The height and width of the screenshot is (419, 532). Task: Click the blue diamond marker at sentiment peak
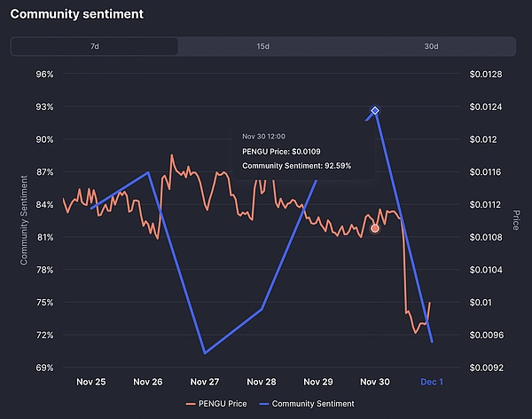pos(375,110)
